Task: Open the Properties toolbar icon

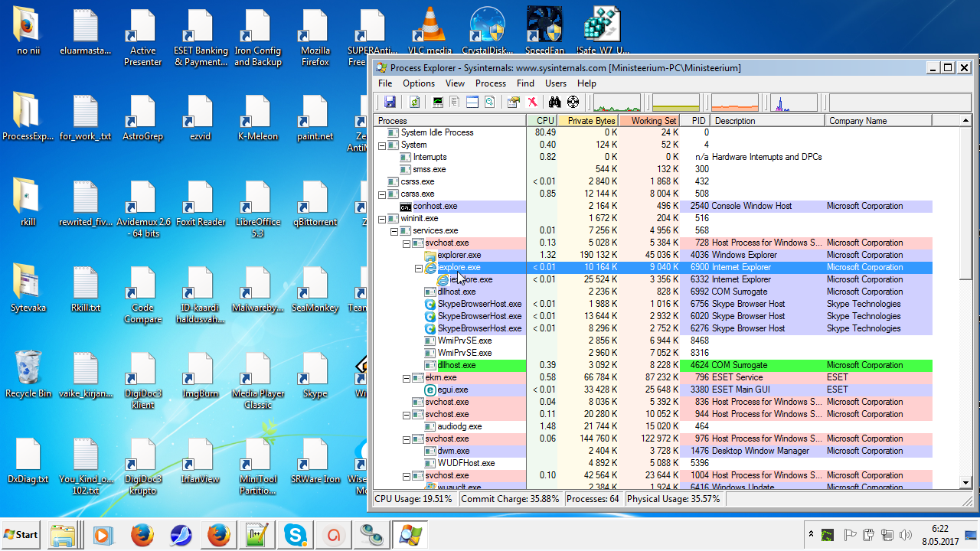Action: point(513,102)
